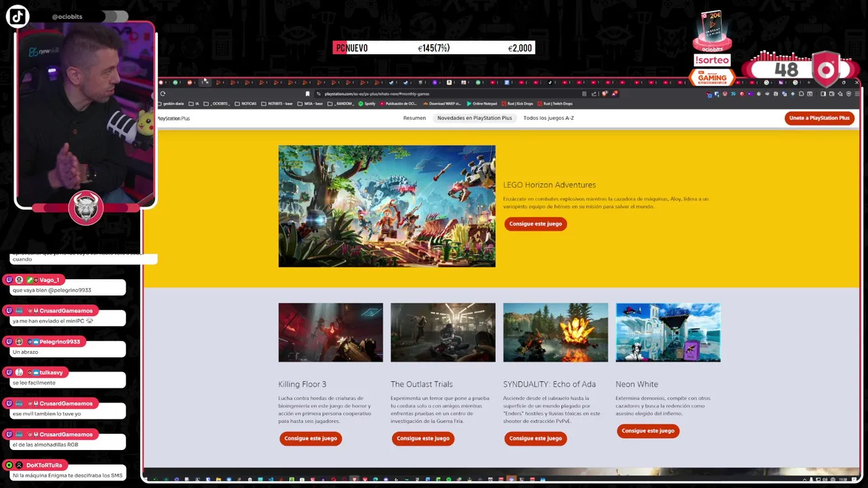Image resolution: width=868 pixels, height=488 pixels.
Task: Click the PC NUEVO donation goal bar
Action: pos(433,47)
